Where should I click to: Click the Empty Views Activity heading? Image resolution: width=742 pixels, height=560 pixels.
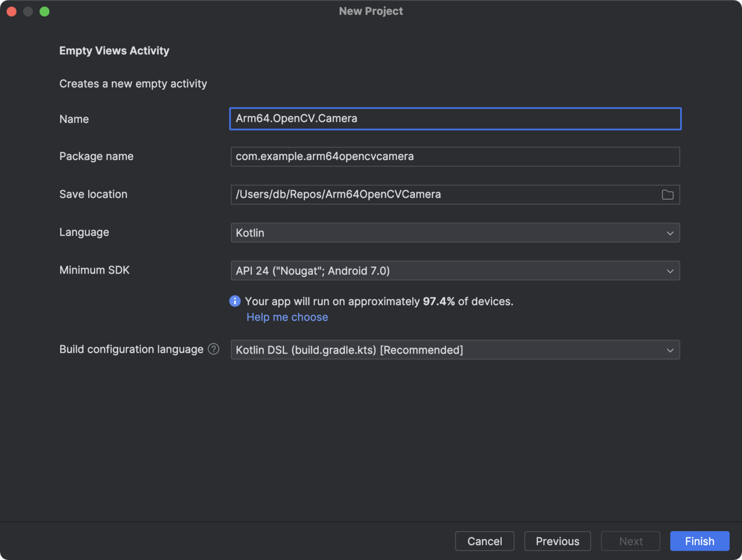tap(114, 50)
